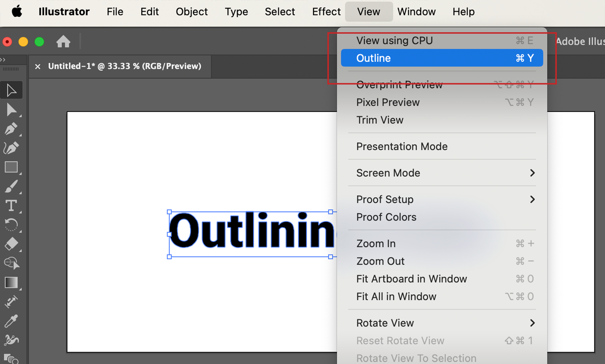Select the Shape Builder tool

point(11,263)
